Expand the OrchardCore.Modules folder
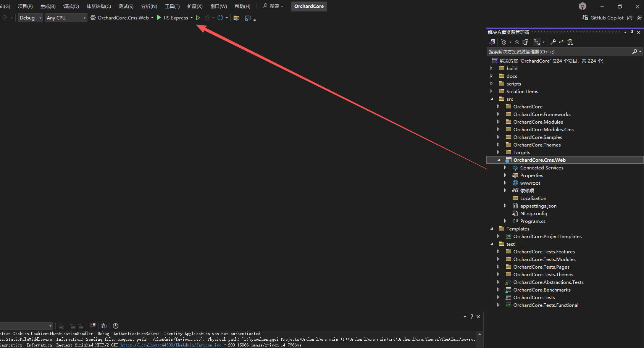644x348 pixels. 499,122
